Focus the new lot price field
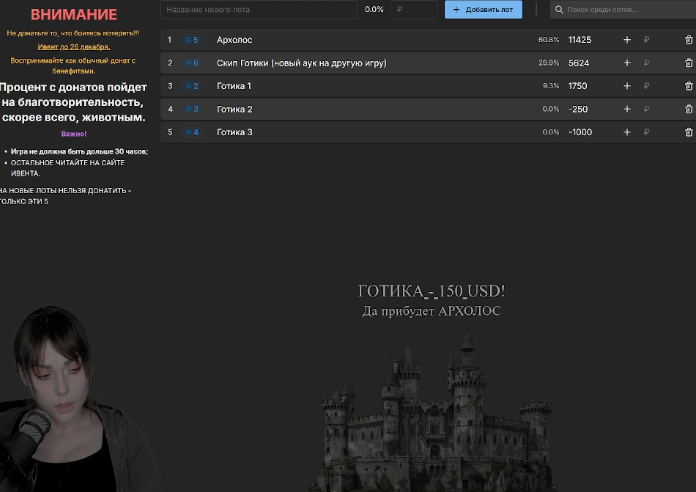Viewport: 696px width, 492px height. 414,9
